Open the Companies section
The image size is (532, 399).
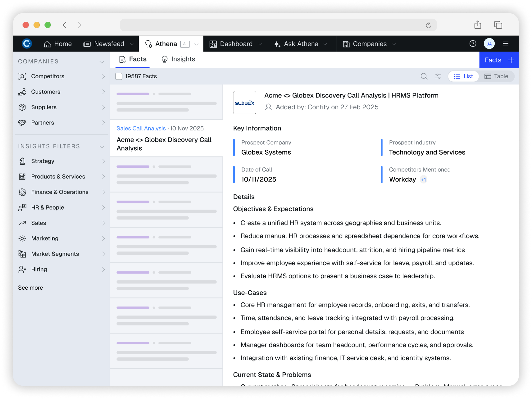pos(369,43)
